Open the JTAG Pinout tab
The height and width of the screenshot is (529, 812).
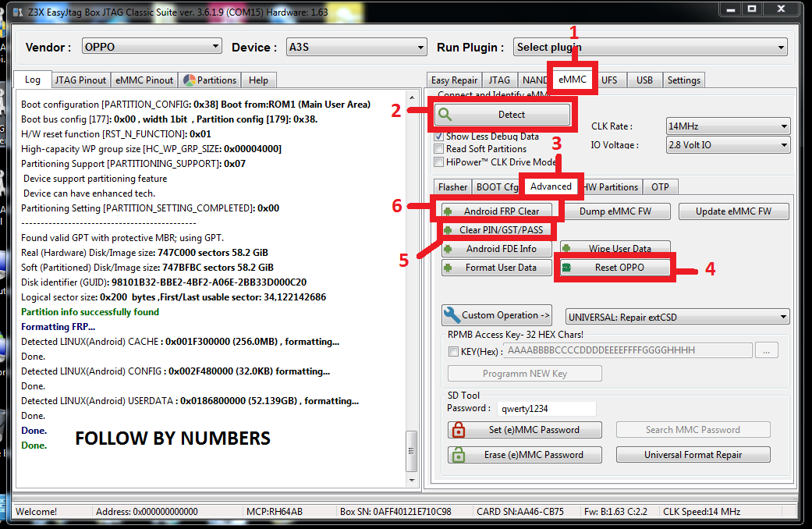pos(80,80)
